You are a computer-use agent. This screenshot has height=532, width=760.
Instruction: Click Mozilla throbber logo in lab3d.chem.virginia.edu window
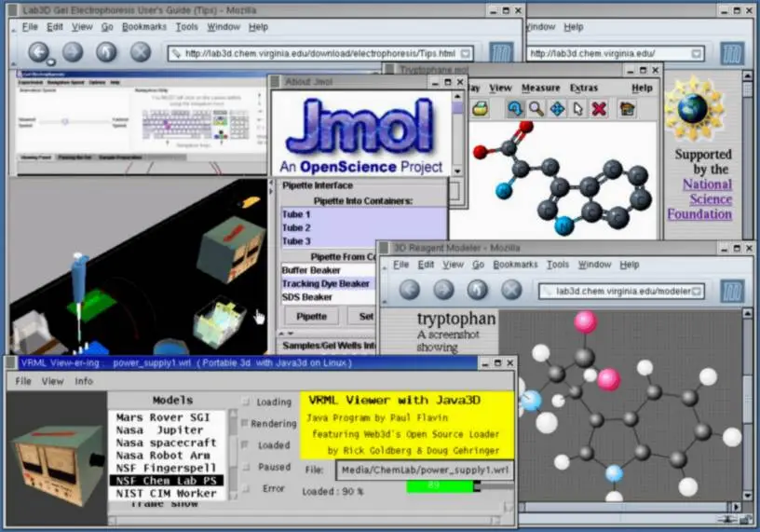coord(732,53)
